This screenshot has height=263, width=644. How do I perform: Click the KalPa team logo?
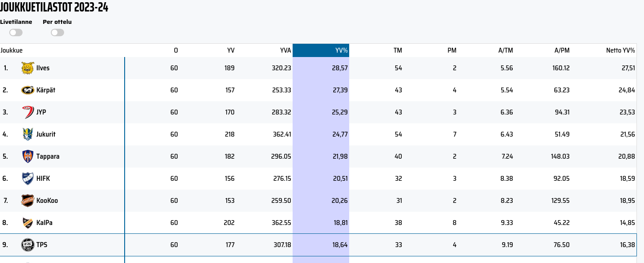click(x=27, y=223)
